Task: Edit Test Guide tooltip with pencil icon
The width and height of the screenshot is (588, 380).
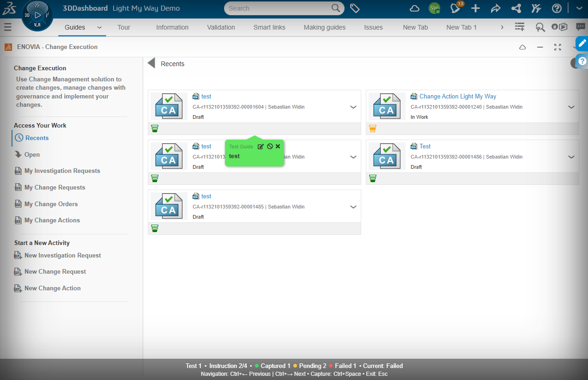Action: [x=261, y=147]
